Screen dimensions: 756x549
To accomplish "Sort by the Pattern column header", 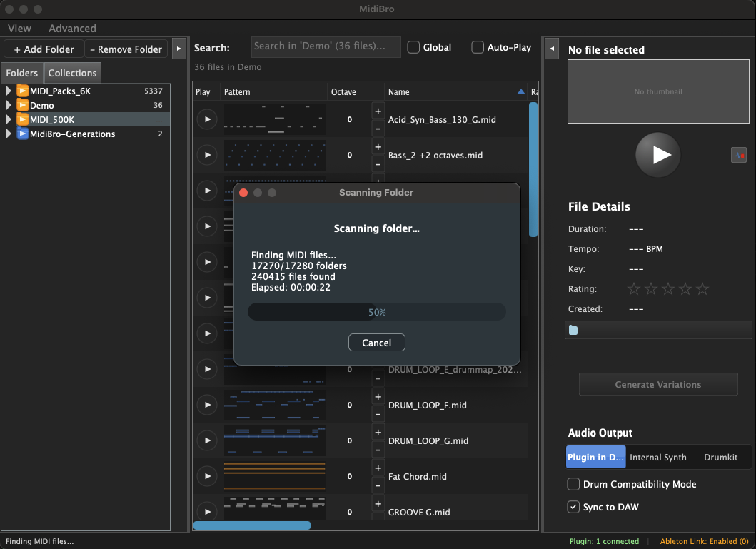I will click(274, 91).
